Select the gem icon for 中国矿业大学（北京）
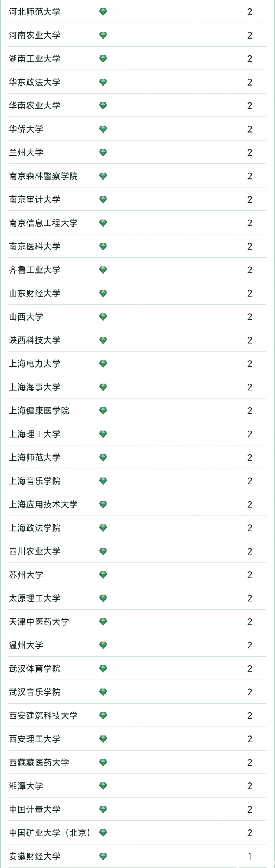The height and width of the screenshot is (868, 275). 103,833
